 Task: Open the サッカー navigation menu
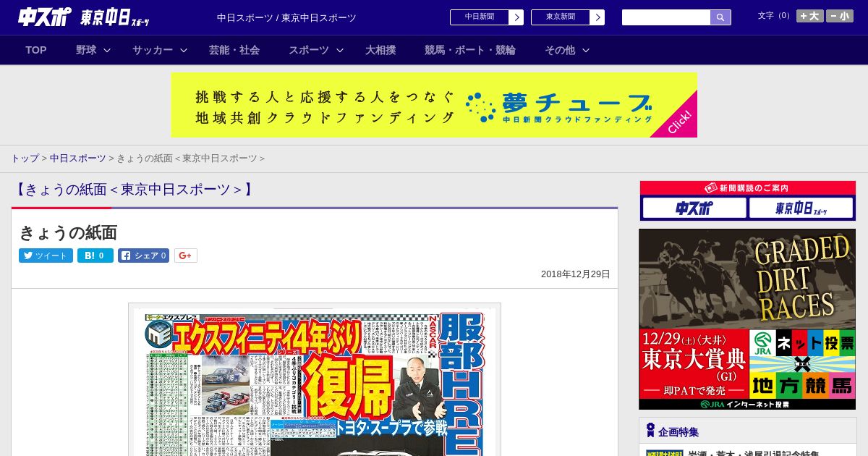[153, 50]
